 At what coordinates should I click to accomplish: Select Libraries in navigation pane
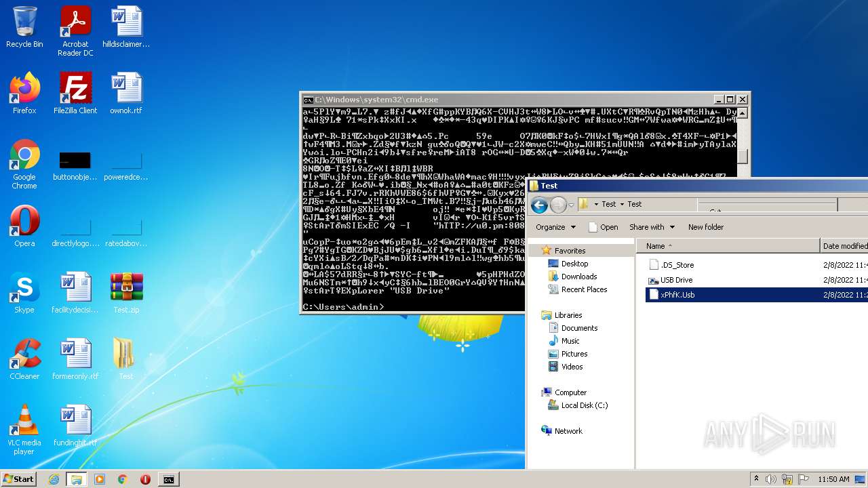568,315
